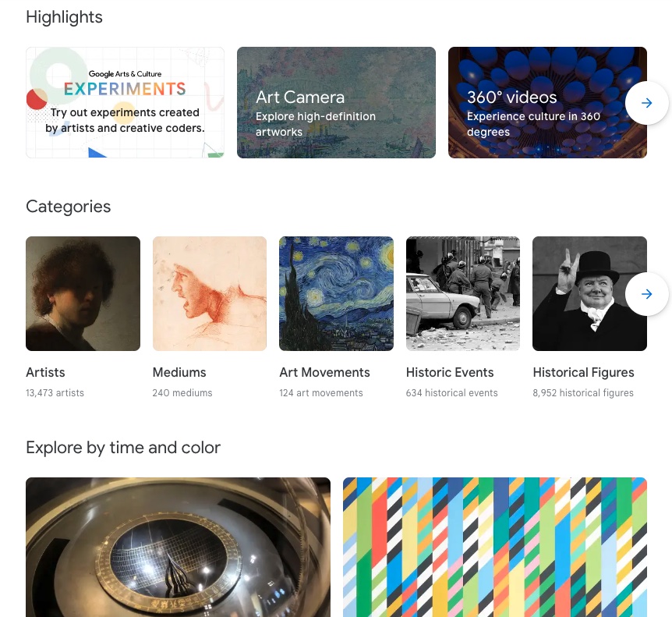The height and width of the screenshot is (617, 672).
Task: Open the Artists category link
Action: (x=45, y=372)
